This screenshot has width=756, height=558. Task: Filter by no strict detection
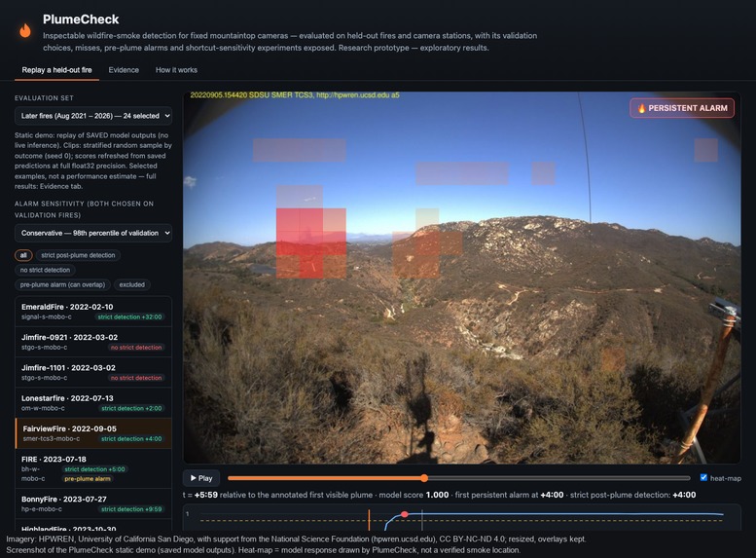(x=45, y=271)
